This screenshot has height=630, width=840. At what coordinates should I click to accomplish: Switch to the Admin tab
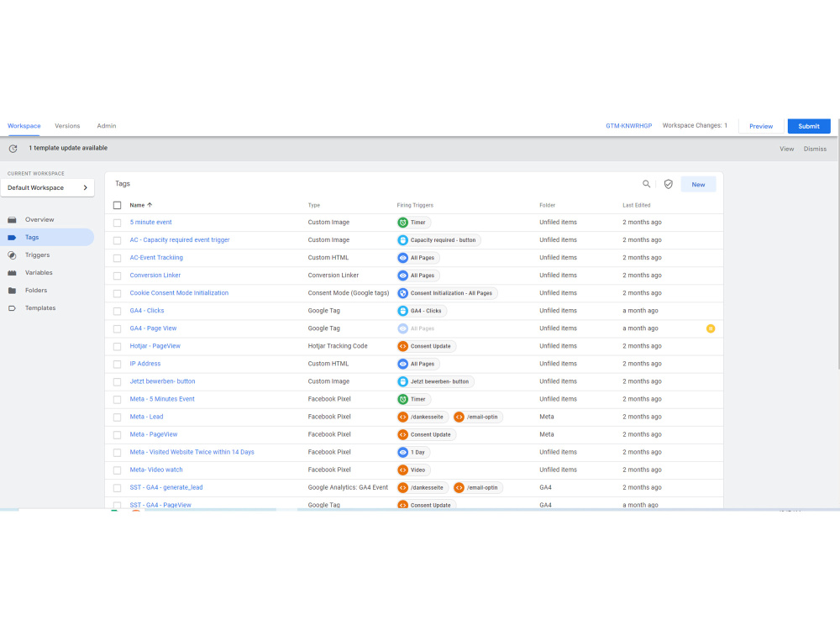coord(106,126)
